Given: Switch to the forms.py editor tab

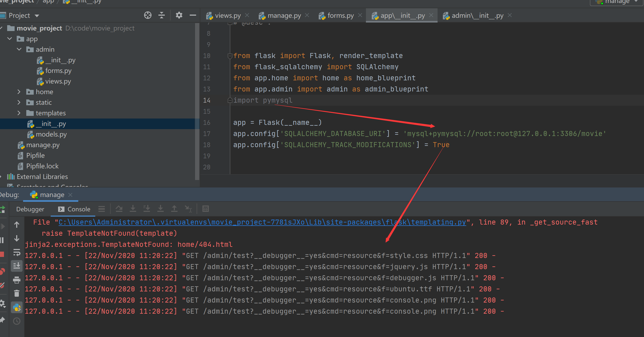Looking at the screenshot, I should (340, 16).
